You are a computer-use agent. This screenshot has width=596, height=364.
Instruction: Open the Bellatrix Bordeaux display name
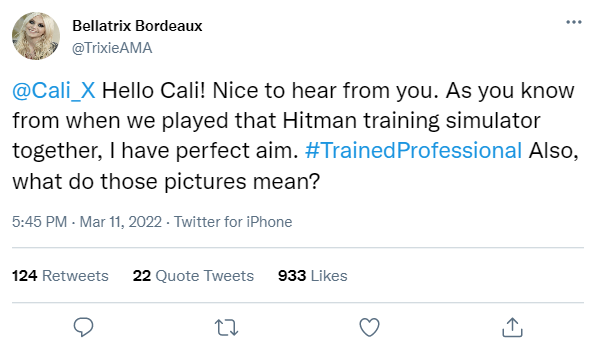pyautogui.click(x=137, y=26)
